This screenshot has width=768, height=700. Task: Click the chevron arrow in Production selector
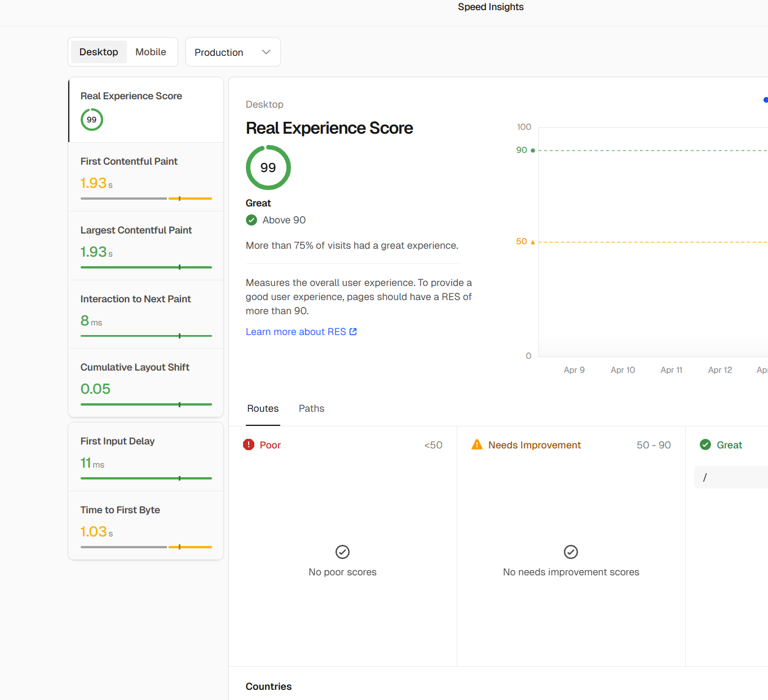pos(266,52)
